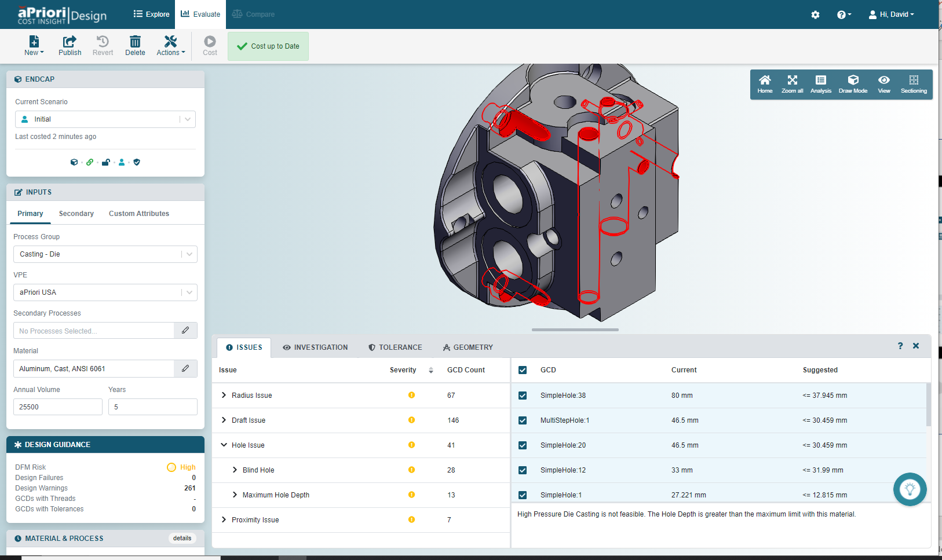Screen dimensions: 942x560
Task: Uncheck the select-all GCD header checkbox
Action: pos(523,370)
